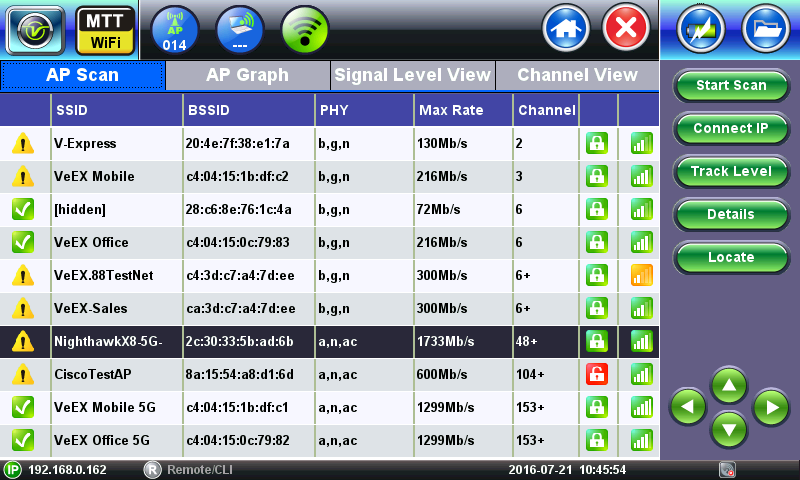Open the Signal Level View tab
800x480 pixels.
pyautogui.click(x=412, y=75)
